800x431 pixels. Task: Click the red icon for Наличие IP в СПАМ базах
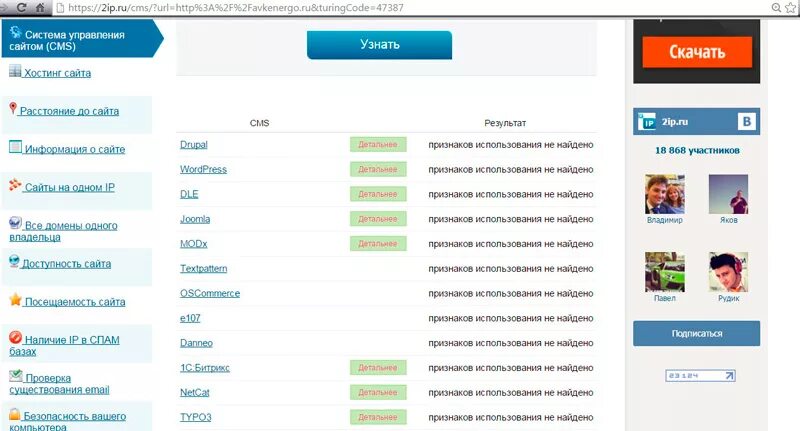(15, 337)
